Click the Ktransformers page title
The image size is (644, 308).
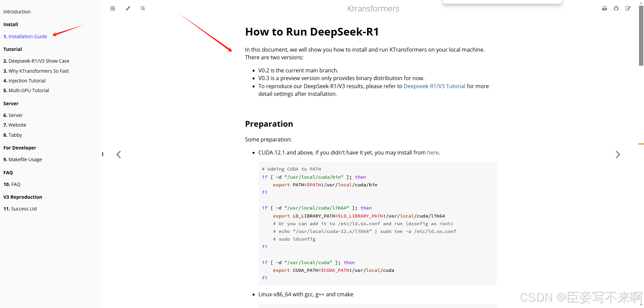(x=373, y=9)
